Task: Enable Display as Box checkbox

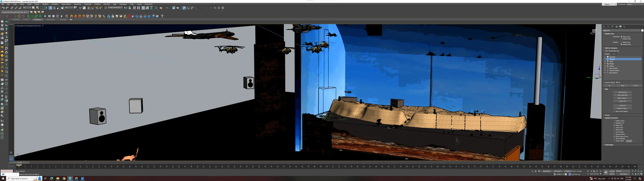Action: (x=614, y=121)
